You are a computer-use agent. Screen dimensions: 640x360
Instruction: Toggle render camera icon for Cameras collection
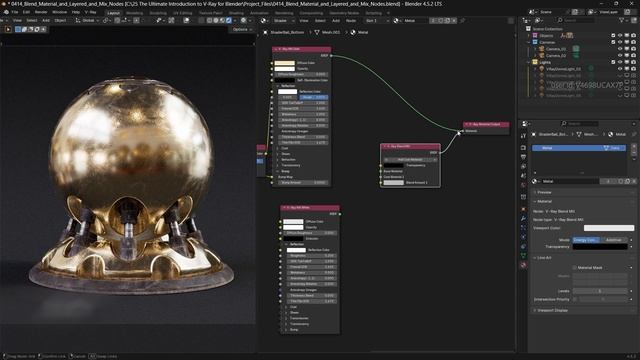pyautogui.click(x=633, y=42)
